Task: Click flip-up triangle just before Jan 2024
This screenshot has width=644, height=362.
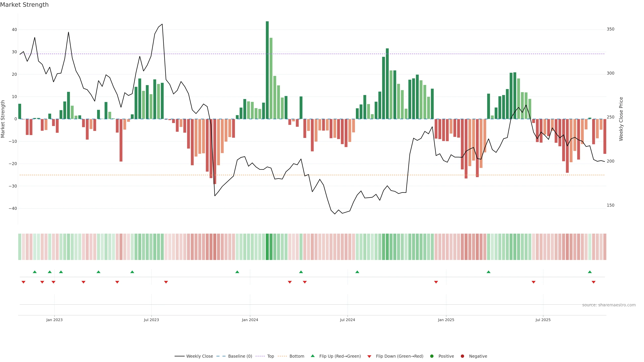Action: [x=237, y=272]
